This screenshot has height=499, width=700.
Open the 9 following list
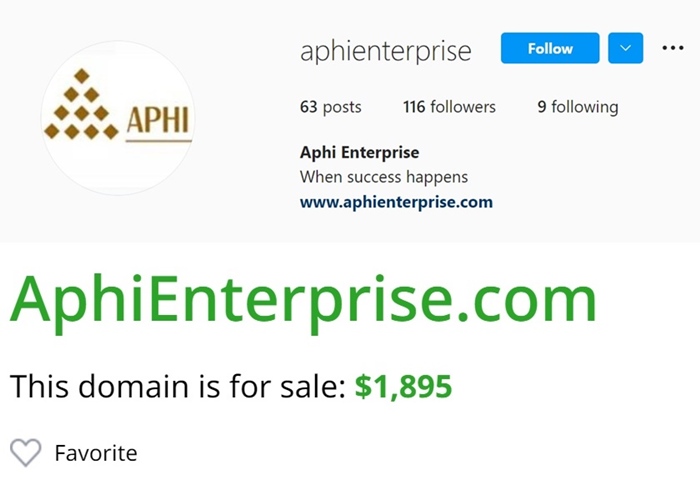pos(577,107)
